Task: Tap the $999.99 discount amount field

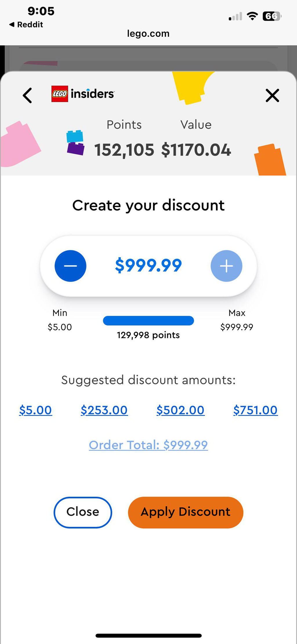Action: [x=148, y=266]
